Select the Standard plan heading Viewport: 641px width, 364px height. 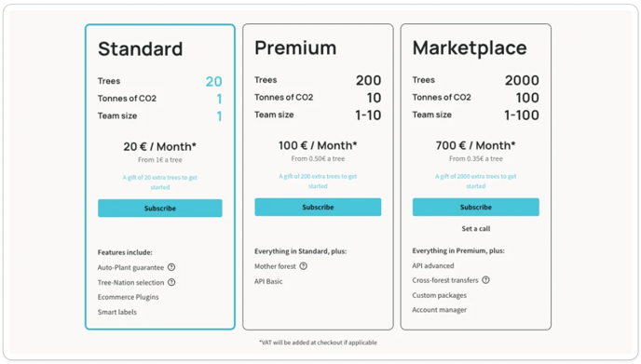(x=140, y=49)
